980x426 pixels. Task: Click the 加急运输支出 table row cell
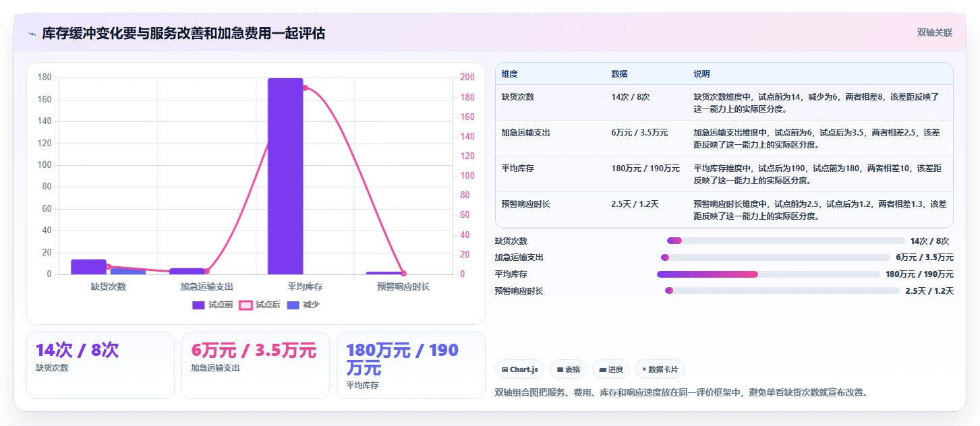coord(525,133)
